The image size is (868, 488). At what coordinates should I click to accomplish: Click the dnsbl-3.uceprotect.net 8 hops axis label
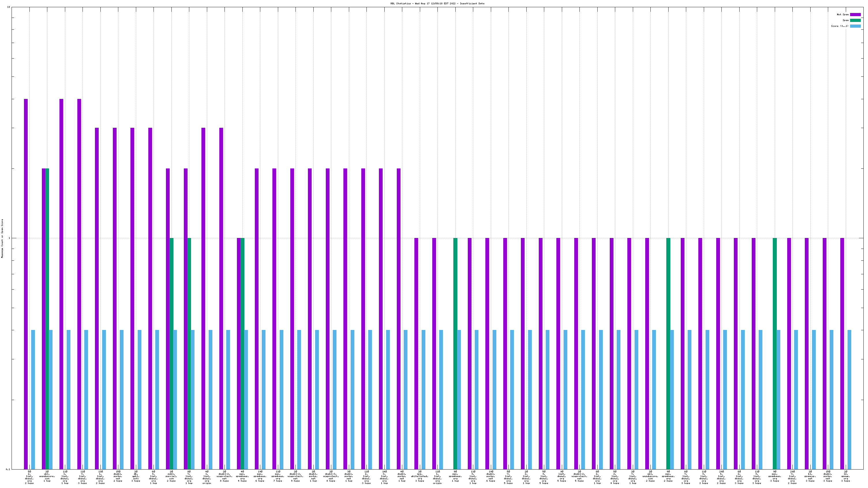coord(331,476)
